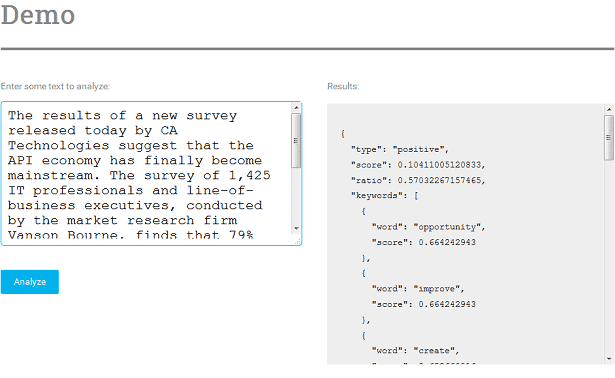Click the text area scrollbar thumb
The width and height of the screenshot is (615, 378).
coord(296,140)
